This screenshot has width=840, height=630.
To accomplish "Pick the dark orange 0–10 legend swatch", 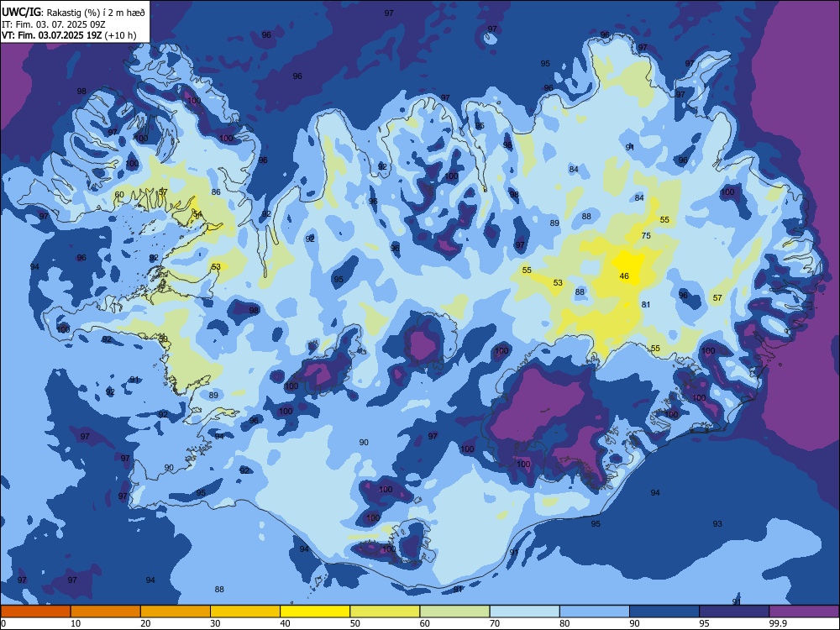I will (35, 612).
